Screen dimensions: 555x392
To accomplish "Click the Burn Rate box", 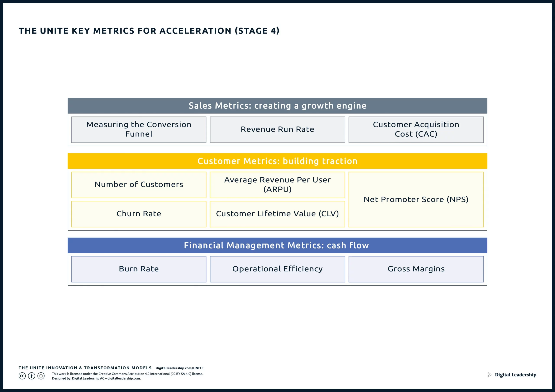I will [x=139, y=269].
